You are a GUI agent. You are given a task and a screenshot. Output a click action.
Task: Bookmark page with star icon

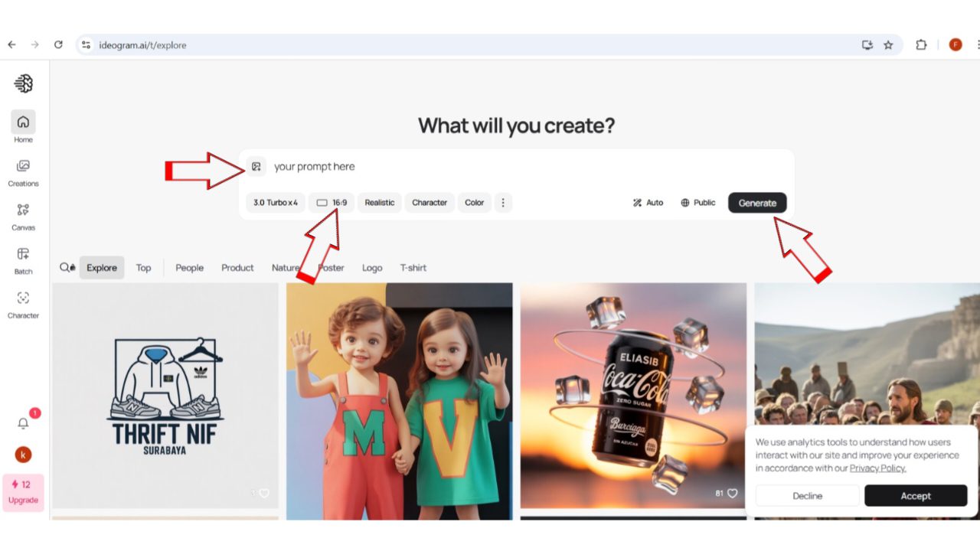click(x=888, y=45)
